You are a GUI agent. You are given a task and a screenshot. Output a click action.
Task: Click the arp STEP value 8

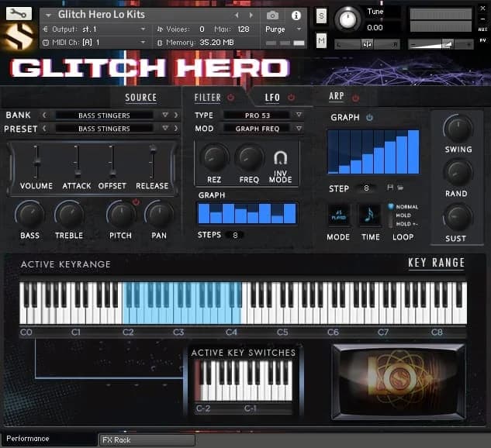tap(366, 188)
